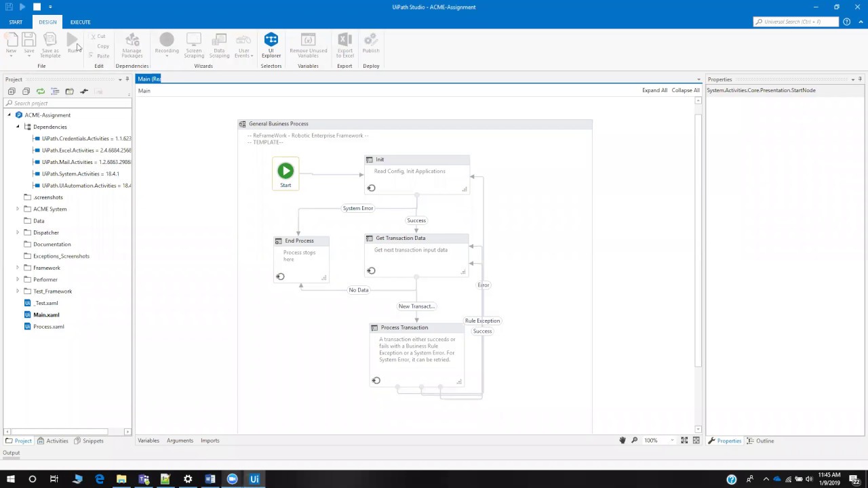Open the Imports panel
The width and height of the screenshot is (868, 488).
coord(210,441)
